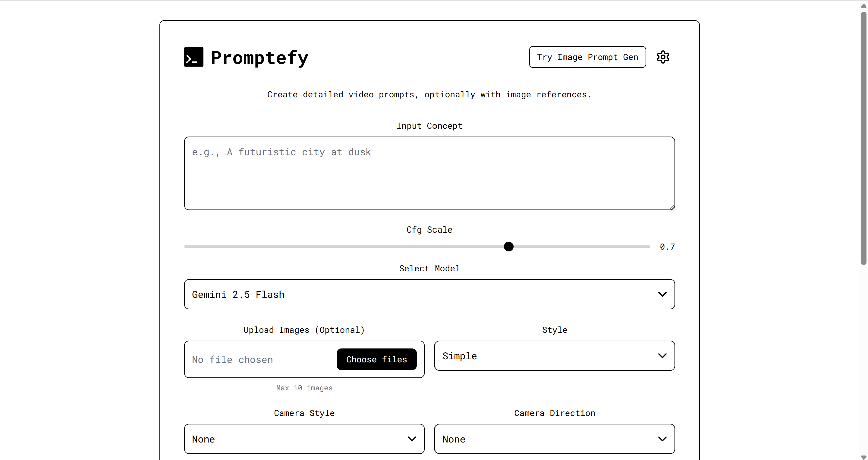Open settings via the gear icon
Image resolution: width=868 pixels, height=460 pixels.
[662, 57]
